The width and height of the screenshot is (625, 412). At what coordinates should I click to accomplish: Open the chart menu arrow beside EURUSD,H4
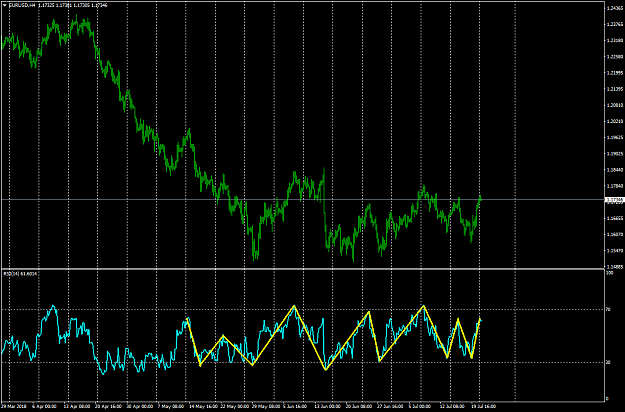[5, 5]
